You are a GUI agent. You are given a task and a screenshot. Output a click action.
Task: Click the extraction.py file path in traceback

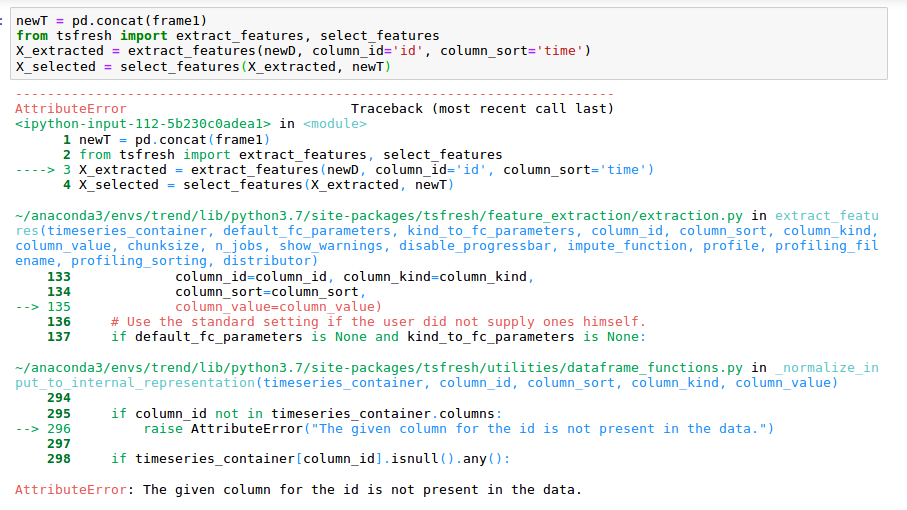[379, 216]
